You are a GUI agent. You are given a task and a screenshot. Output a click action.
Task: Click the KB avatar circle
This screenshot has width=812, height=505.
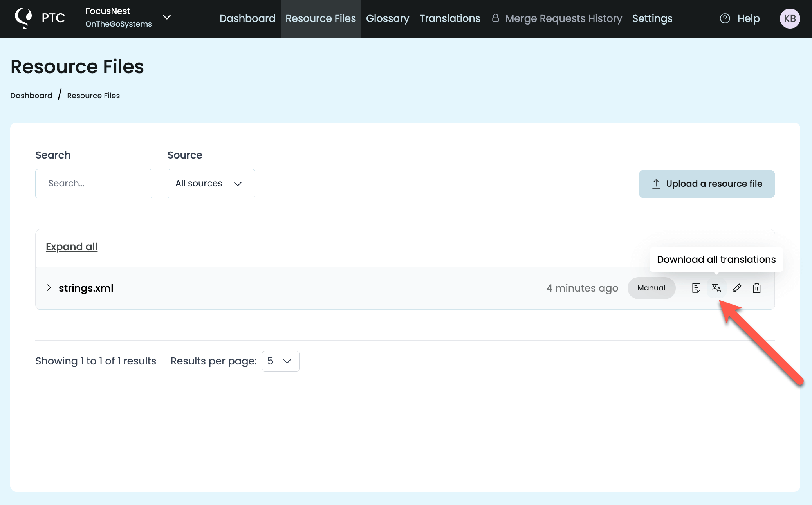coord(790,18)
